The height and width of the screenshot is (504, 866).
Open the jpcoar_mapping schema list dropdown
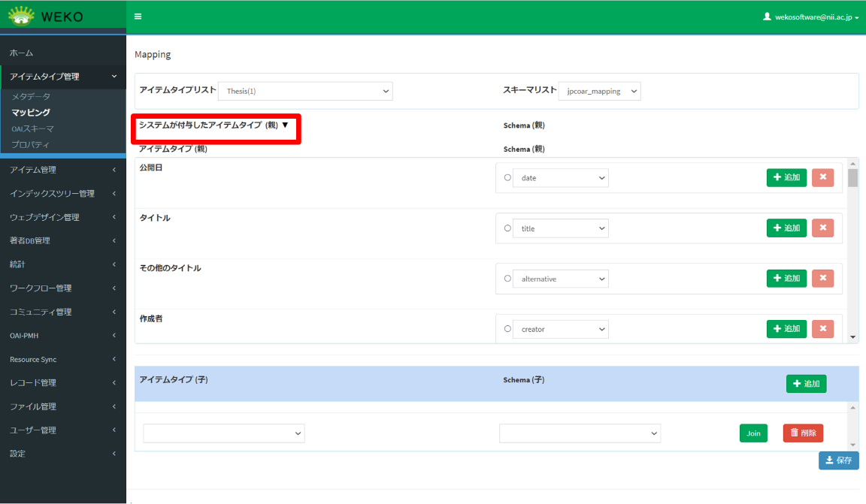pos(599,92)
